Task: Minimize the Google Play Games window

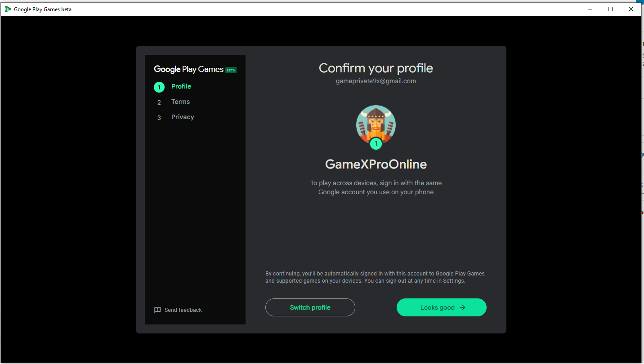Action: 590,9
